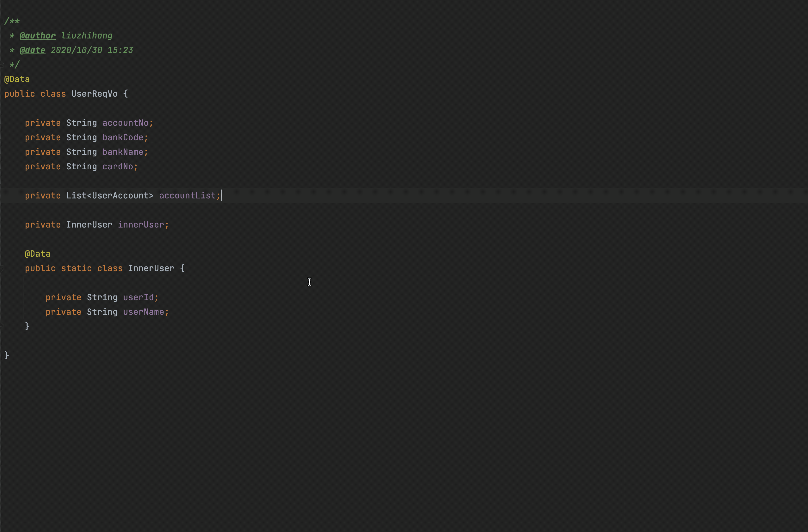Click the accountList field name
The width and height of the screenshot is (808, 532).
[187, 196]
